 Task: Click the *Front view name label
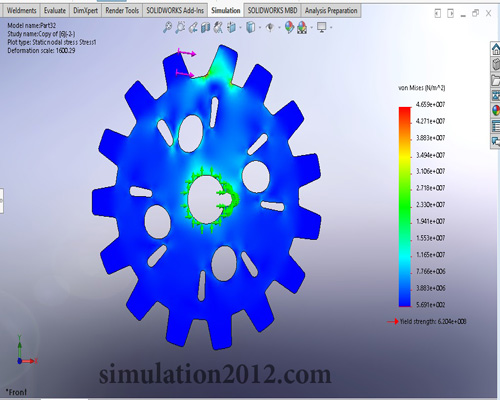[16, 392]
